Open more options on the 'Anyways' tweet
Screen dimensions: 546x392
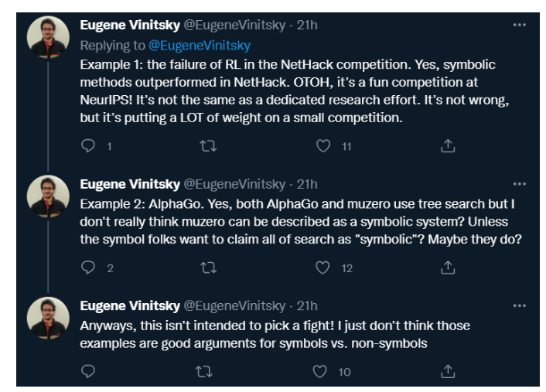519,305
